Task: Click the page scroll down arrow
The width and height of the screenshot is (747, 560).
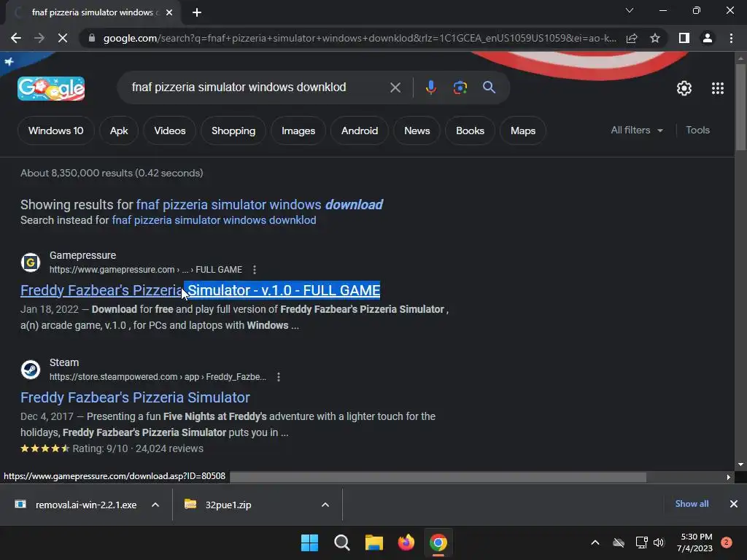Action: (x=741, y=464)
